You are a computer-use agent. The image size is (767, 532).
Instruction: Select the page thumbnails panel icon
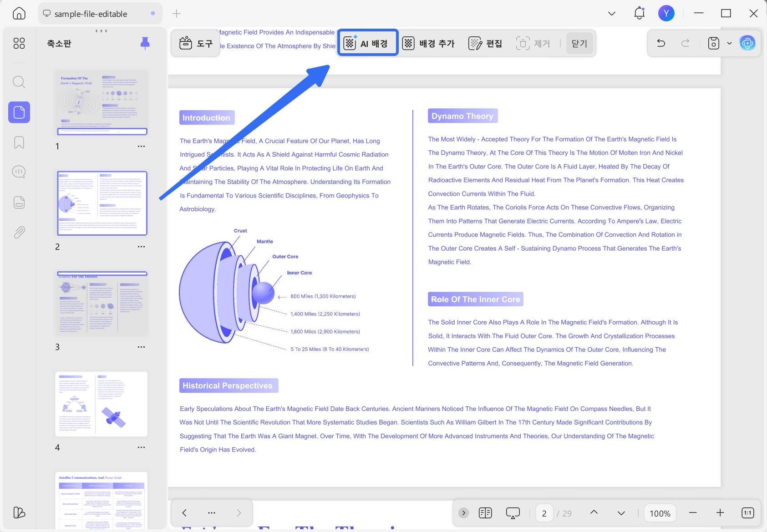(19, 112)
